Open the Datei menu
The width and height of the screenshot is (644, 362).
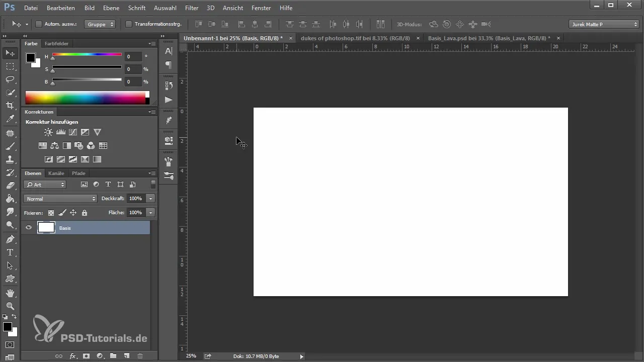coord(31,8)
